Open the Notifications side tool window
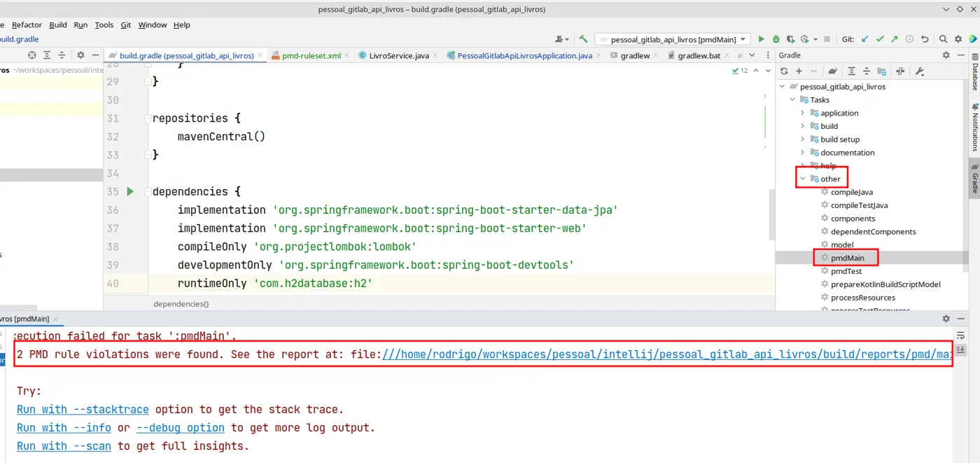Image resolution: width=980 pixels, height=463 pixels. 974,127
